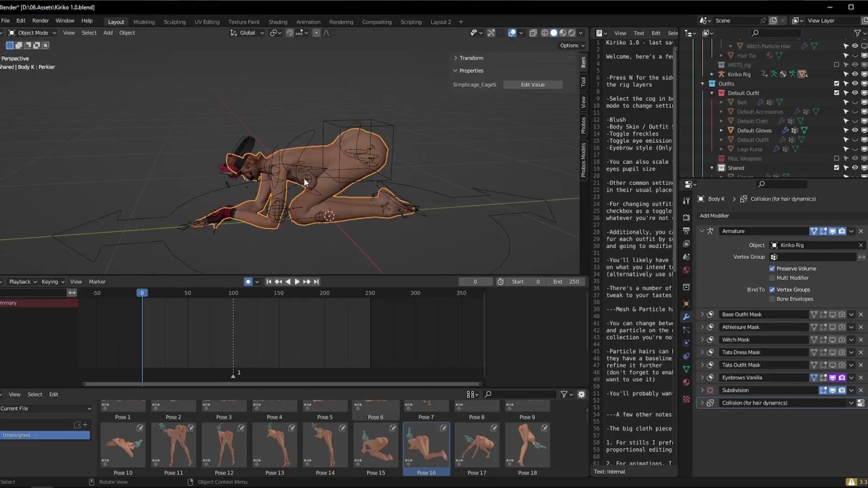Enable the Bone Envelopes checkbox
Screen dimensions: 868x488
click(x=772, y=299)
